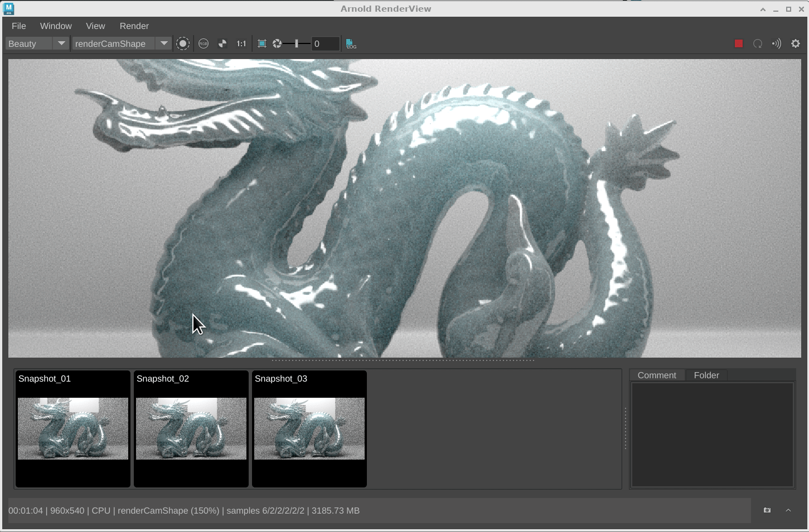Toggle the region render crop icon

(x=261, y=43)
